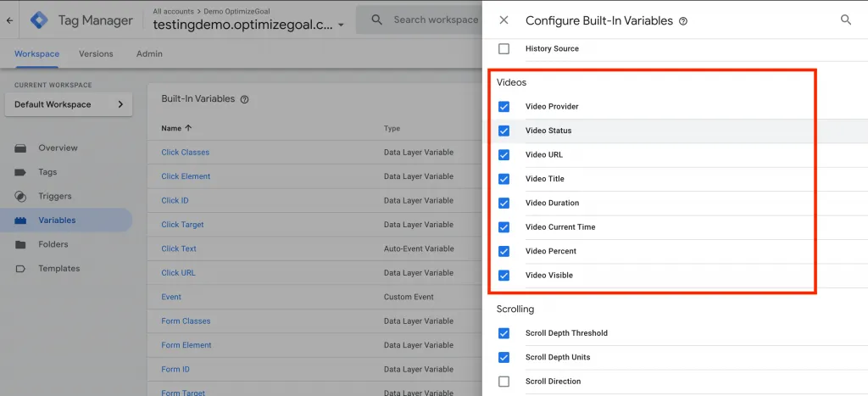Click the Custom Event type cell

click(409, 297)
